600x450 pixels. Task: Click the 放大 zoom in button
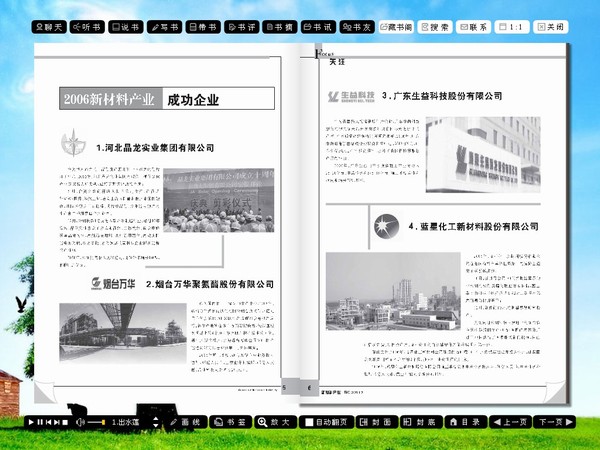(276, 422)
